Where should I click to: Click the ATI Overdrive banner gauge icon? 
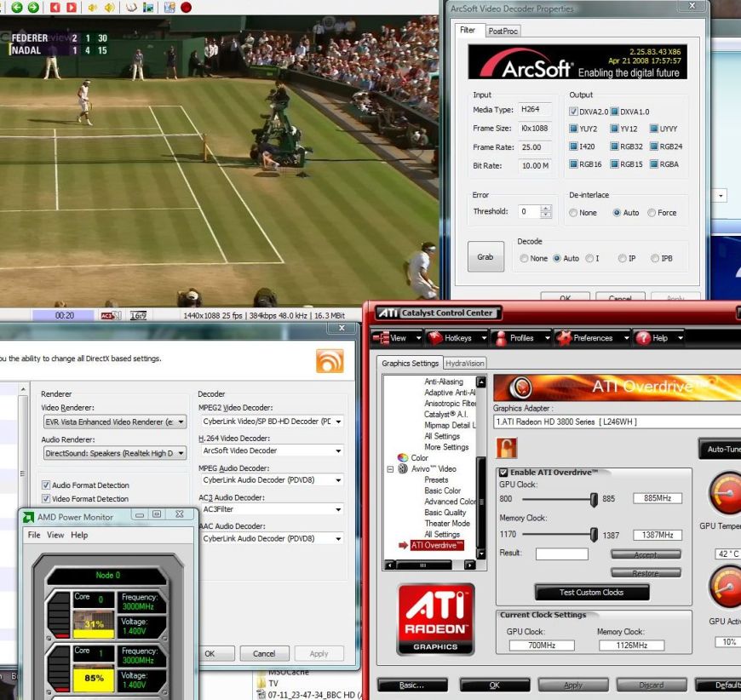522,387
